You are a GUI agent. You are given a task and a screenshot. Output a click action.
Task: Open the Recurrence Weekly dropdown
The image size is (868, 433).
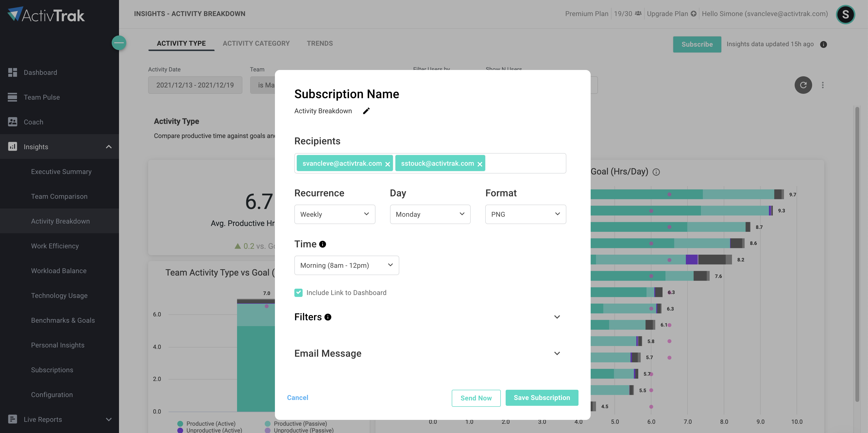pos(335,214)
